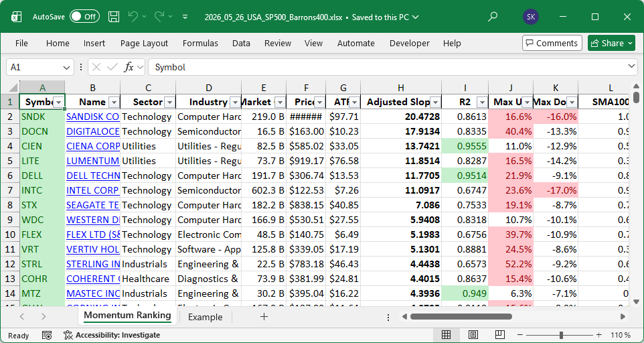Open the file name save location dropdown
Image resolution: width=644 pixels, height=343 pixels.
[415, 17]
